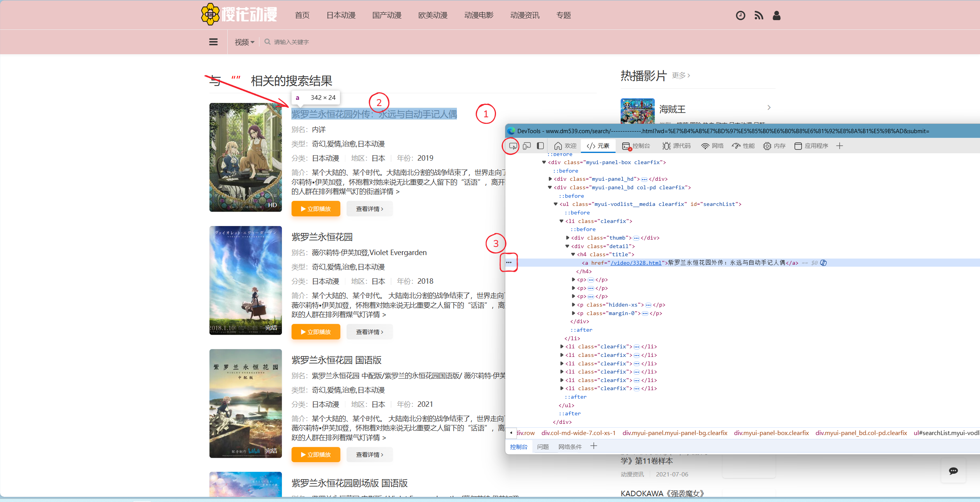The image size is (980, 502).
Task: Collapse the ul searchList node
Action: click(x=556, y=204)
